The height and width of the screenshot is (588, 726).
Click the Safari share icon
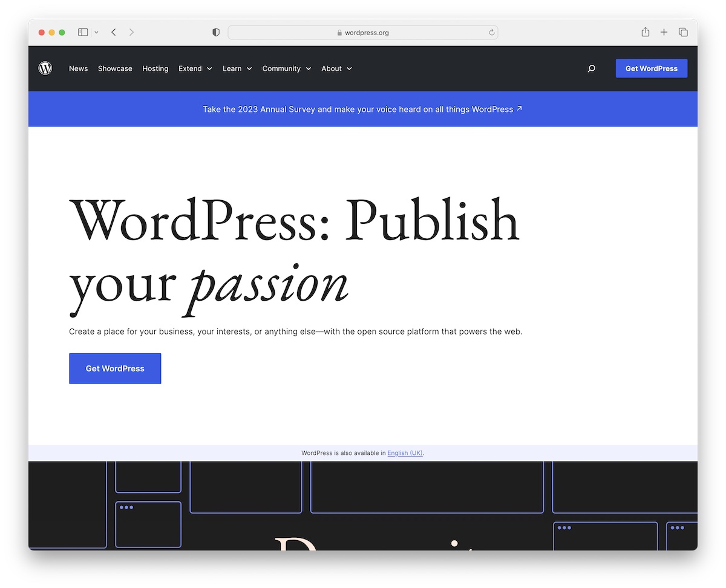click(x=645, y=32)
